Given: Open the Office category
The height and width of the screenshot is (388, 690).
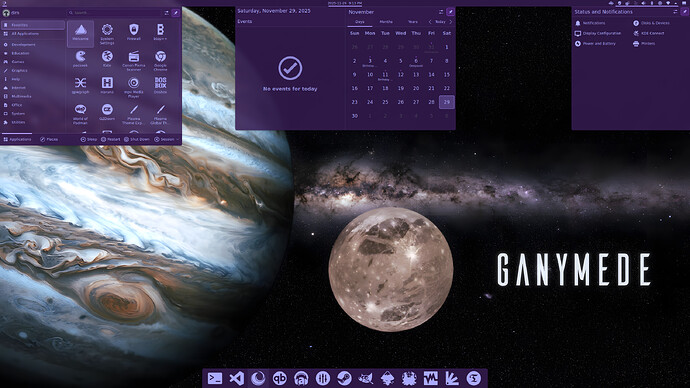Looking at the screenshot, I should (33, 105).
